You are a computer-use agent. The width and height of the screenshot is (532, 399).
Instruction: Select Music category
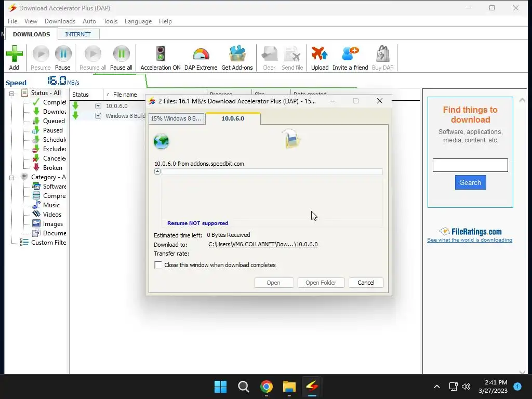click(46, 205)
